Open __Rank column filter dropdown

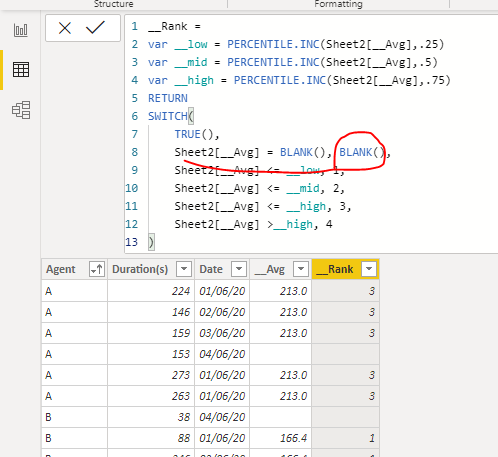point(369,269)
